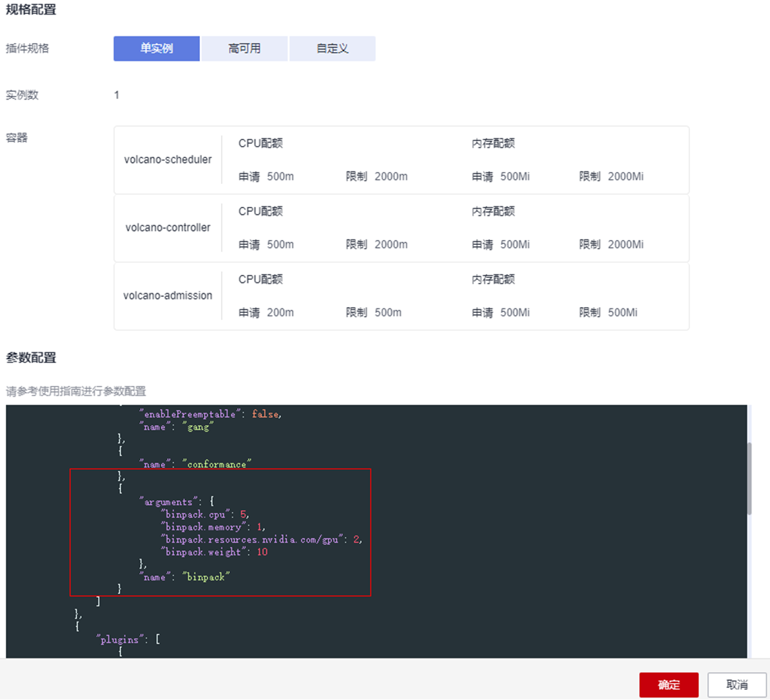Click the "arguments": { line
This screenshot has width=770, height=700.
click(x=177, y=502)
